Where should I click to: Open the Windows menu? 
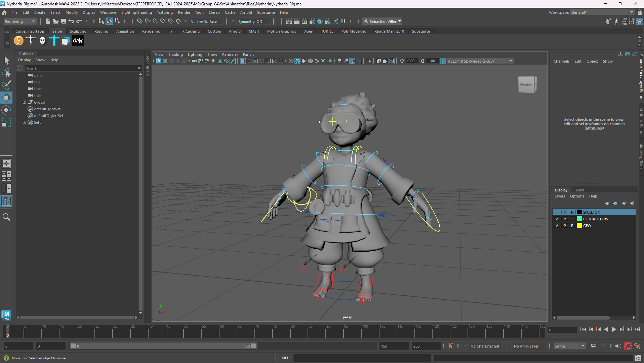tap(108, 12)
